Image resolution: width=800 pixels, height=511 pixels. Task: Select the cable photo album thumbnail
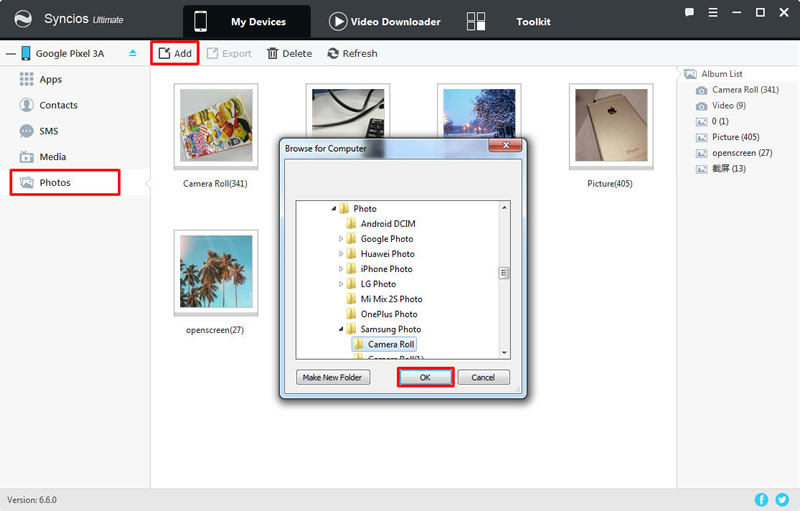[347, 111]
